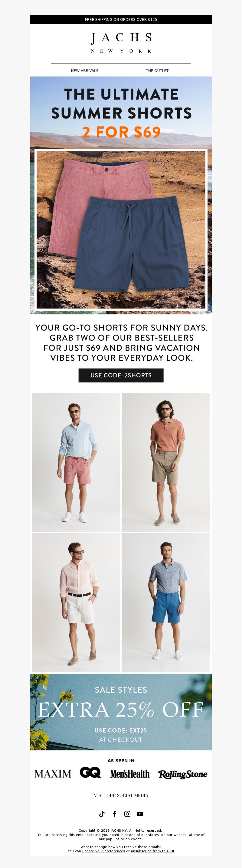This screenshot has width=242, height=868.
Task: Open the TikTok social icon
Action: pyautogui.click(x=102, y=814)
